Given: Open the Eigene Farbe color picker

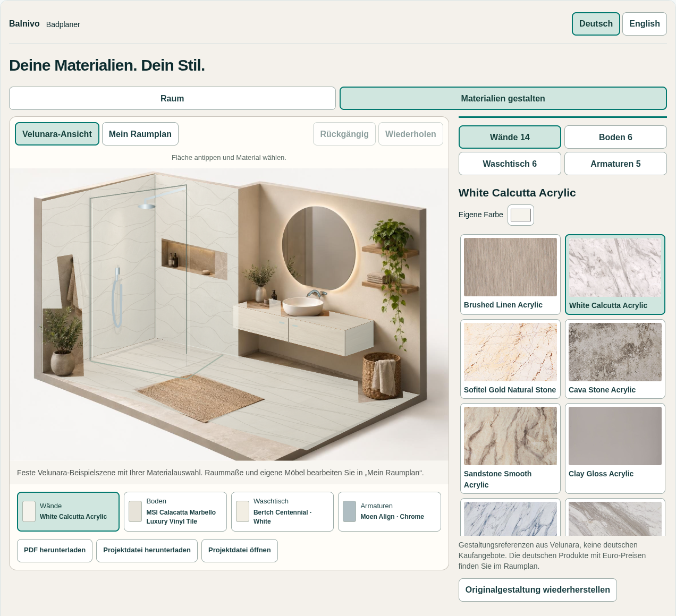Looking at the screenshot, I should pos(521,215).
